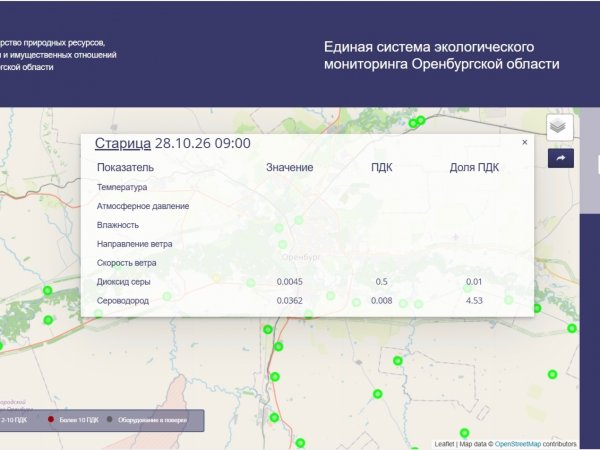Click the Доля ПДК value 0.01

click(474, 282)
